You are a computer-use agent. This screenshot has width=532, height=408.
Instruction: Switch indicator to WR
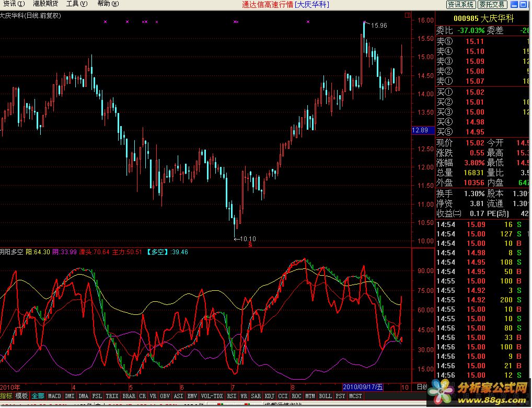tap(244, 396)
